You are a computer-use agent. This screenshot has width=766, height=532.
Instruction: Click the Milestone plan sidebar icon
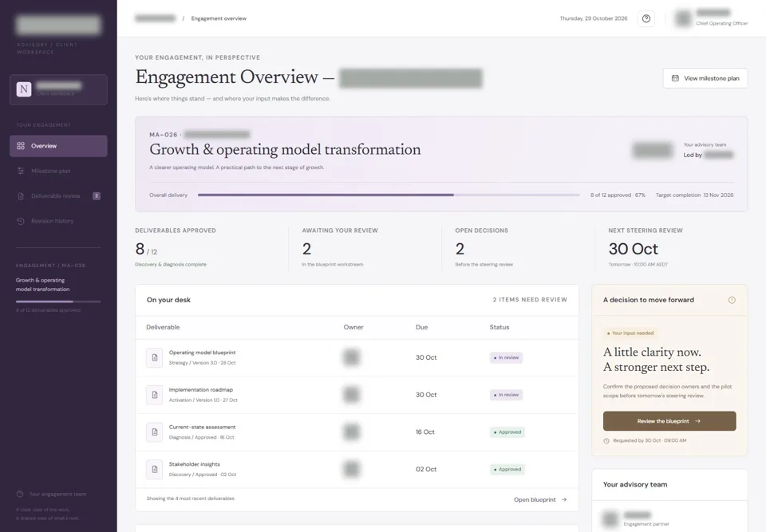(21, 171)
